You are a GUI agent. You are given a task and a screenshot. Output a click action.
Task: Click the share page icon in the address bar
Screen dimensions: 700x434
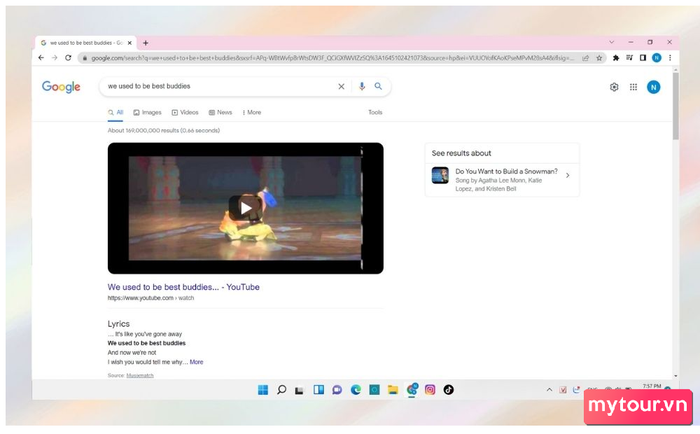point(585,58)
